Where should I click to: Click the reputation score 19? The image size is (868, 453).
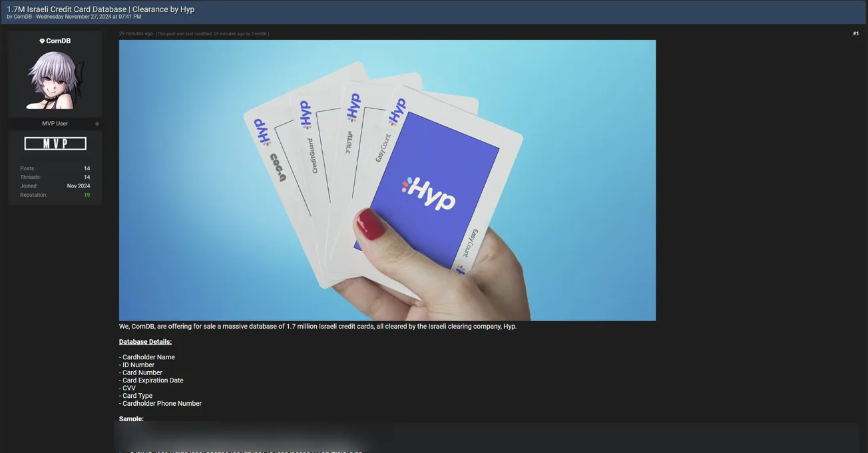click(x=87, y=195)
